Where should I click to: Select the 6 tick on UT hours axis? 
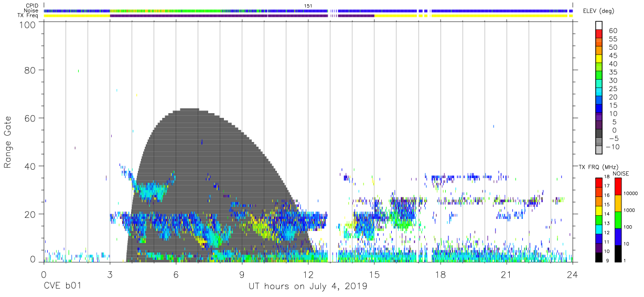176,274
